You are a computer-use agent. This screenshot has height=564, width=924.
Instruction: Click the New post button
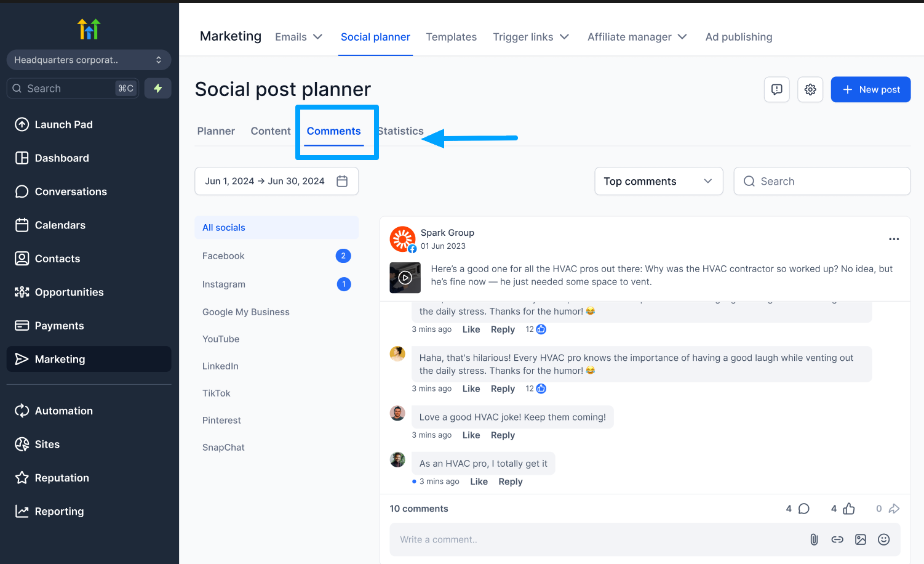(870, 89)
